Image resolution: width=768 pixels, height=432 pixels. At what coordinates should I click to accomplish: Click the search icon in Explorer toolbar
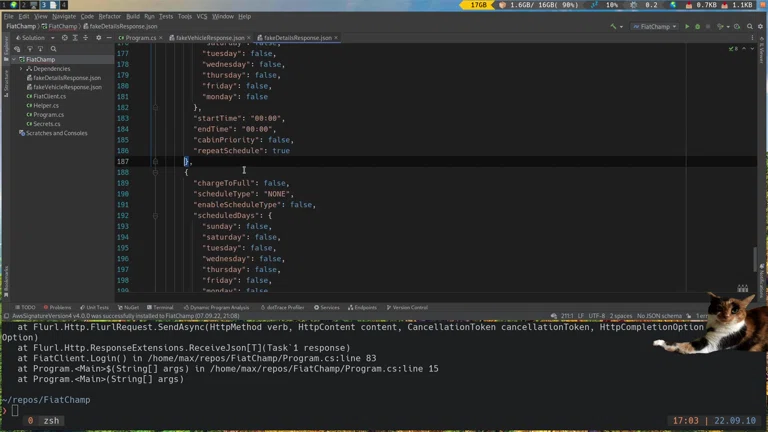coord(53,49)
